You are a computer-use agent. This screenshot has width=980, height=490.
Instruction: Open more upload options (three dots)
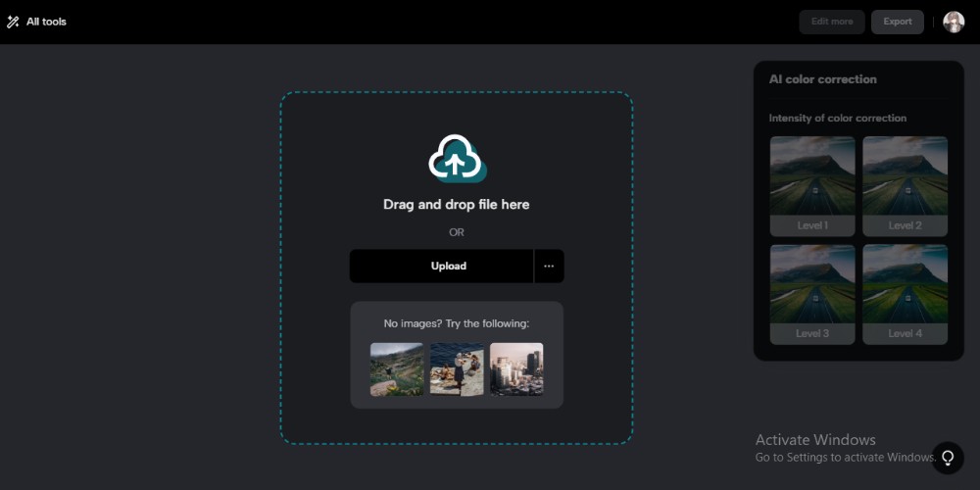tap(549, 267)
